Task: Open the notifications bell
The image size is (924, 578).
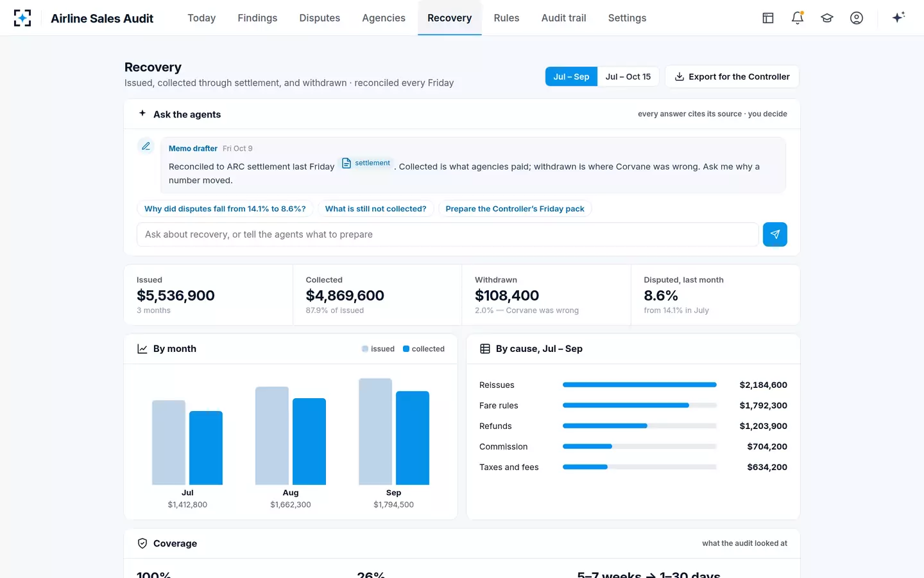Action: (x=798, y=18)
